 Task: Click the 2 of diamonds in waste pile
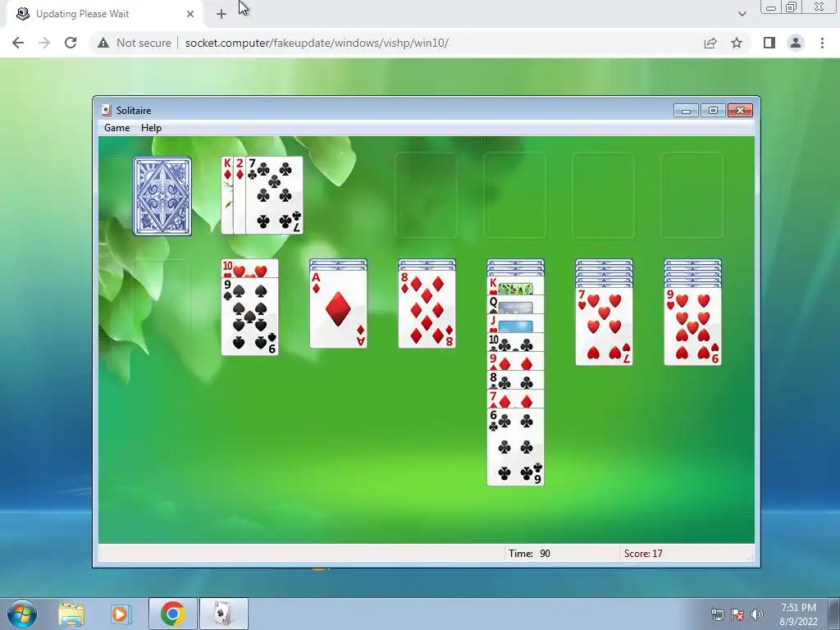point(240,195)
